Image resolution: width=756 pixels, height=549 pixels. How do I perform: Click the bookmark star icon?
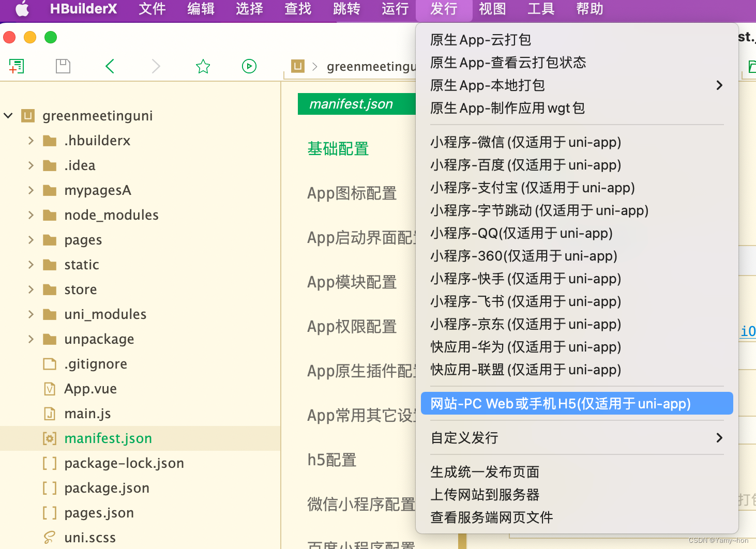coord(203,66)
